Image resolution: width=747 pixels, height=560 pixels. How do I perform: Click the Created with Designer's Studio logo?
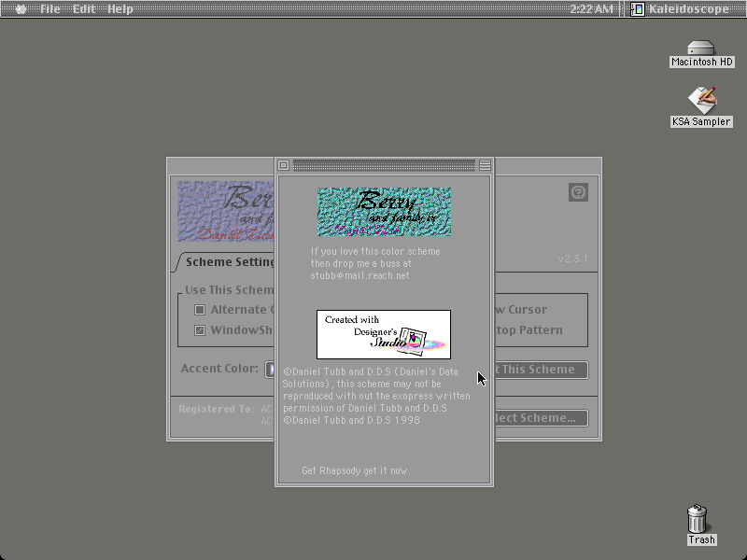384,334
